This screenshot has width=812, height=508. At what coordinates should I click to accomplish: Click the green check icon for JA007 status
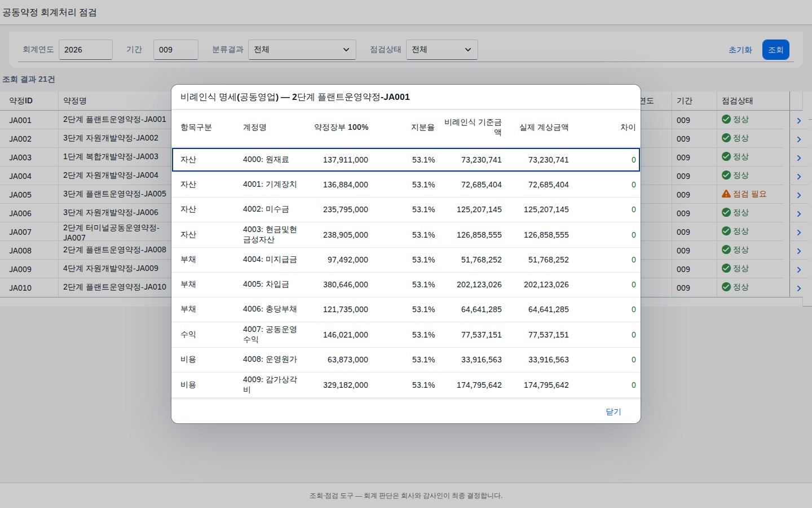click(726, 231)
